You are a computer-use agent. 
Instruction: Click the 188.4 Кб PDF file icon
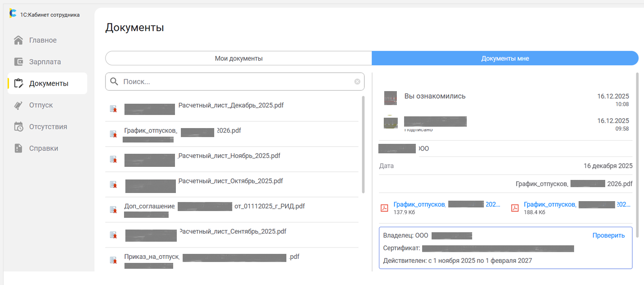click(515, 208)
